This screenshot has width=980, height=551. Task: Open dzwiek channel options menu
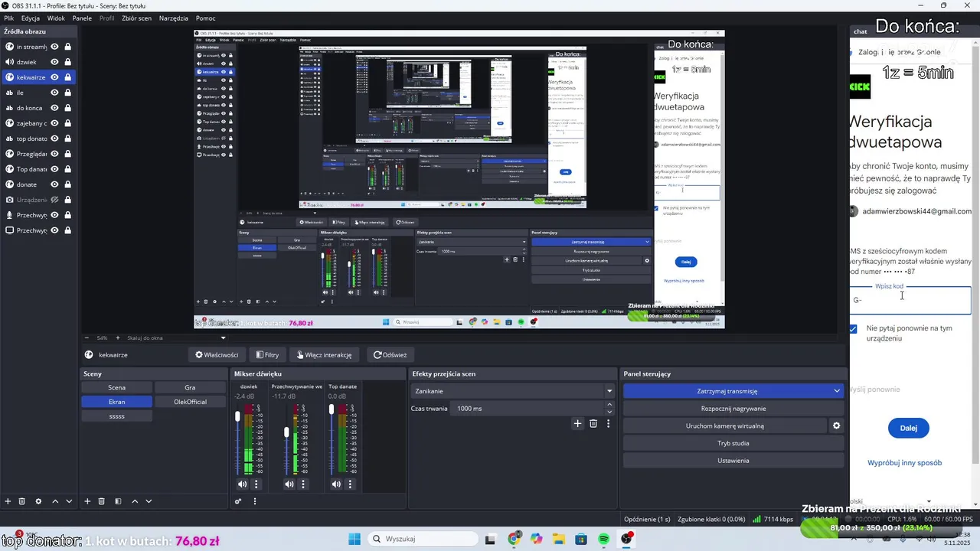pyautogui.click(x=256, y=484)
